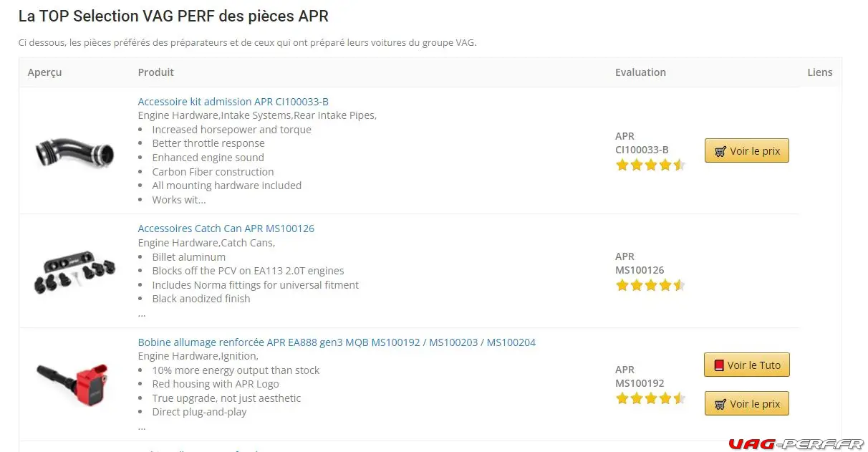Click the star rating for MS100192
This screenshot has width=868, height=452.
tap(650, 398)
